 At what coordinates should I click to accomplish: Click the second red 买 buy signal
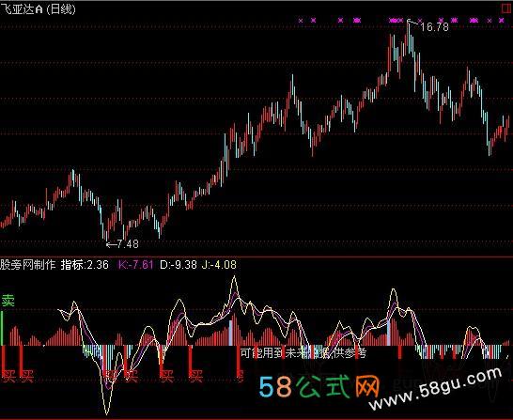click(27, 377)
